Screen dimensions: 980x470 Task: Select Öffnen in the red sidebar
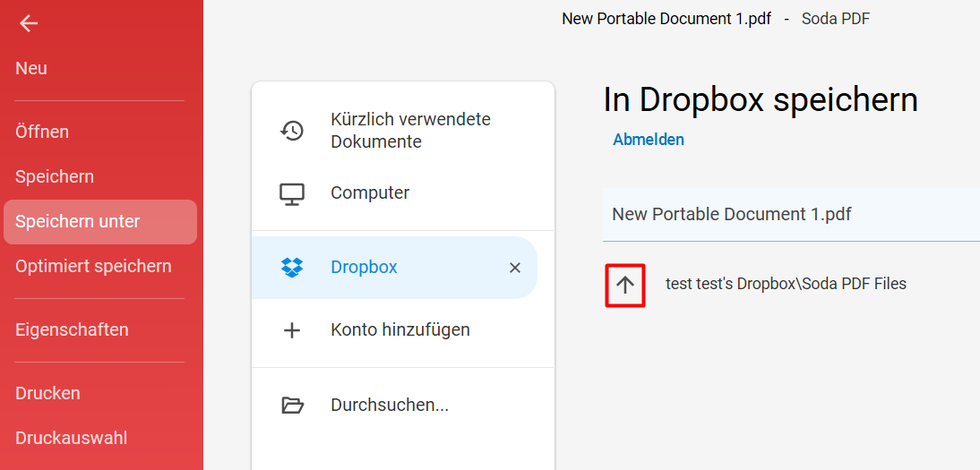[x=42, y=132]
